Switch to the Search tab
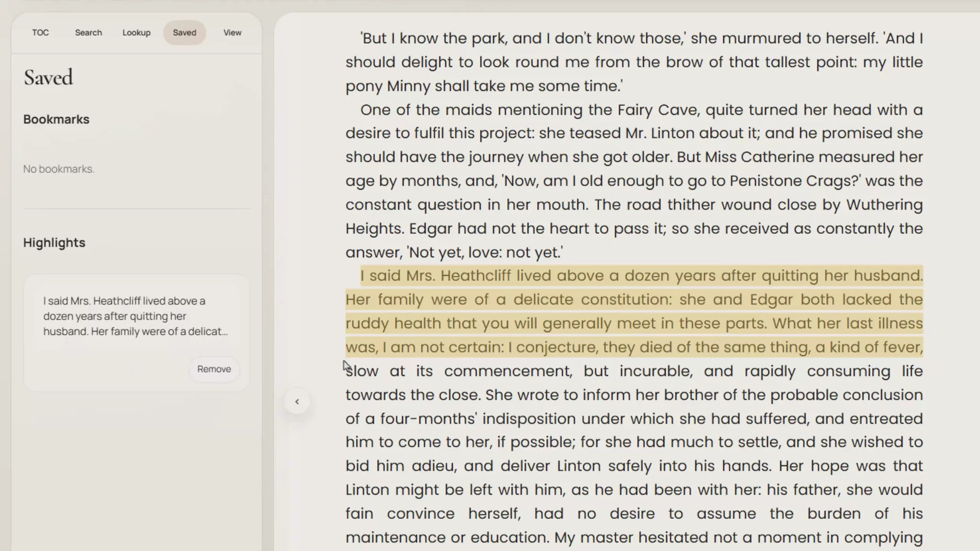980x551 pixels. [88, 32]
